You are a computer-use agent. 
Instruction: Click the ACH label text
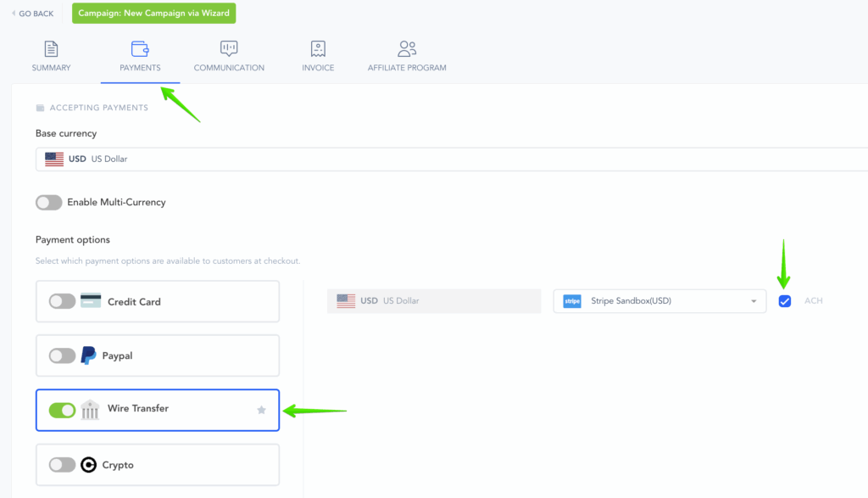pyautogui.click(x=813, y=301)
